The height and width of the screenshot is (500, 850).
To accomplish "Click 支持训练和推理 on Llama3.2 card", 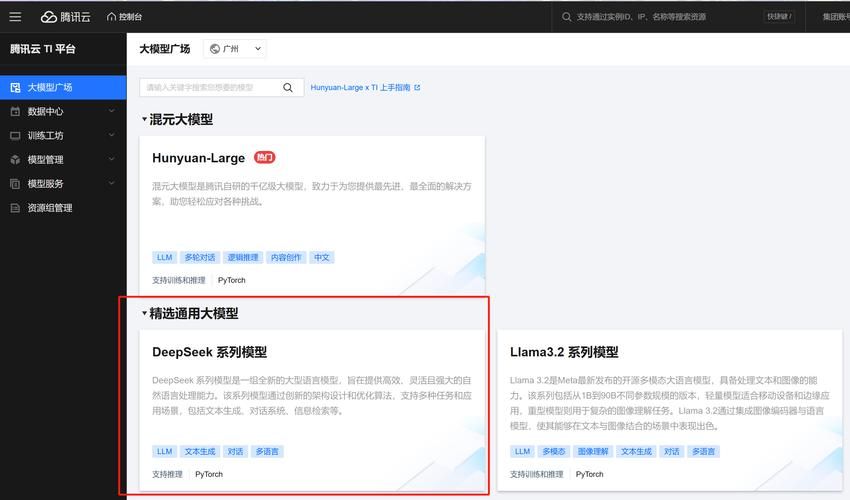I will coord(536,474).
